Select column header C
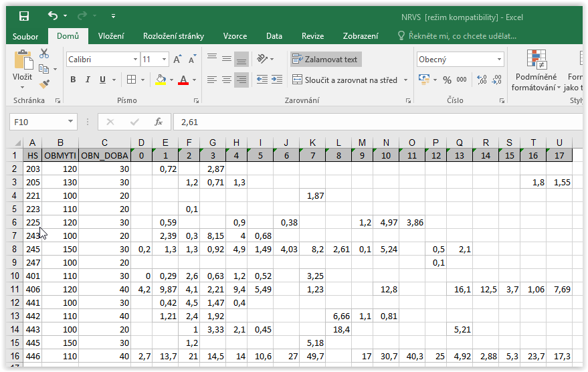The height and width of the screenshot is (372, 588). tap(104, 143)
